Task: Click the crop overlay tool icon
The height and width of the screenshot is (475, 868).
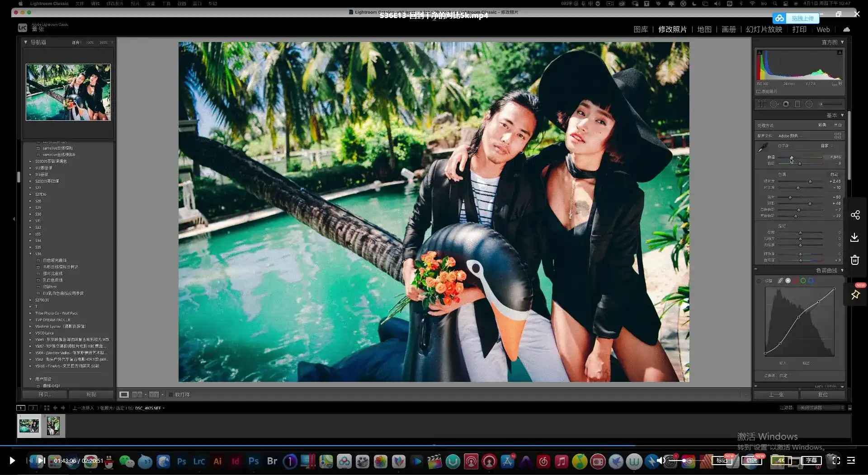Action: 762,104
